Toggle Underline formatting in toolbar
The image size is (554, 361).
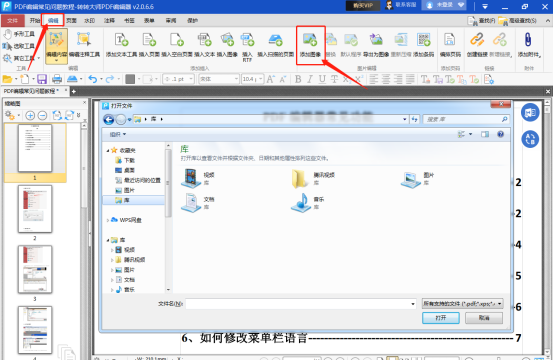[322, 79]
